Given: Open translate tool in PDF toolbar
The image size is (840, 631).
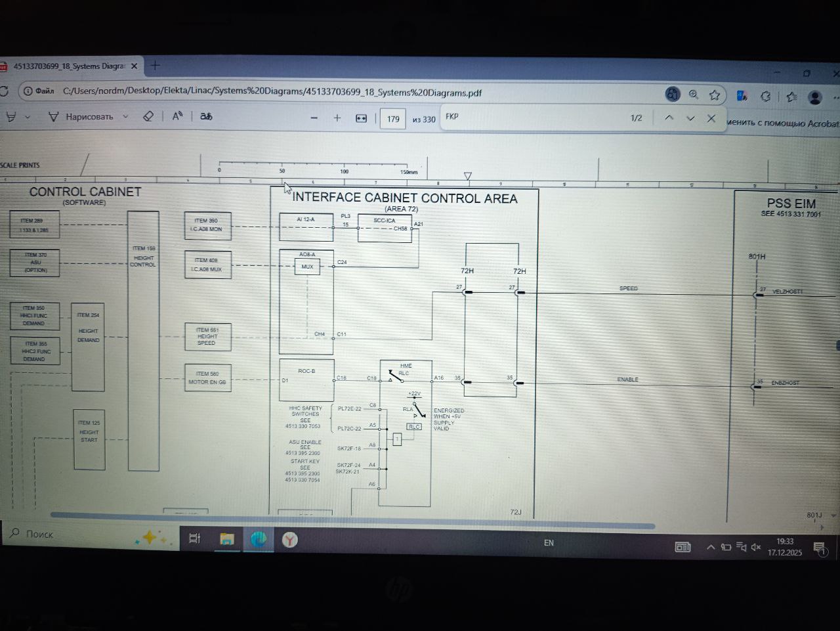Looking at the screenshot, I should pyautogui.click(x=206, y=116).
